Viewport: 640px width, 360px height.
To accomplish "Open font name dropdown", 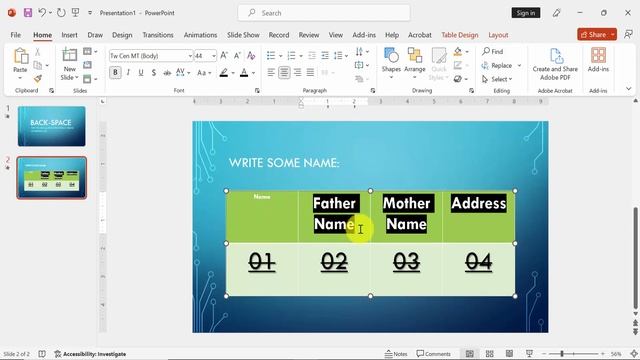I will (x=190, y=56).
